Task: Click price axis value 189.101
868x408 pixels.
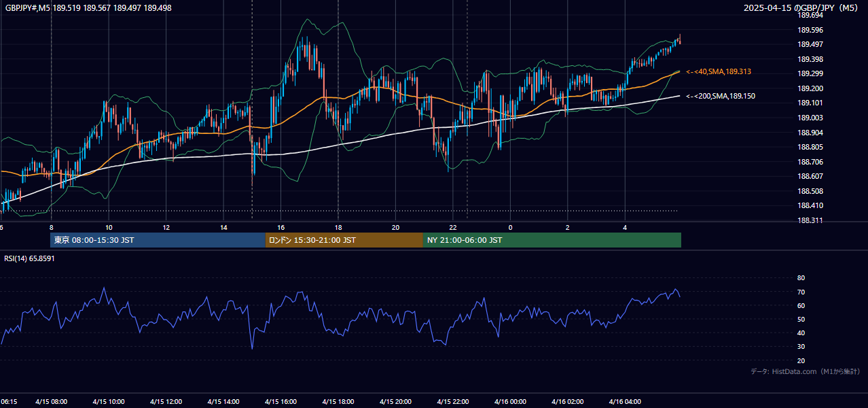Action: [810, 103]
